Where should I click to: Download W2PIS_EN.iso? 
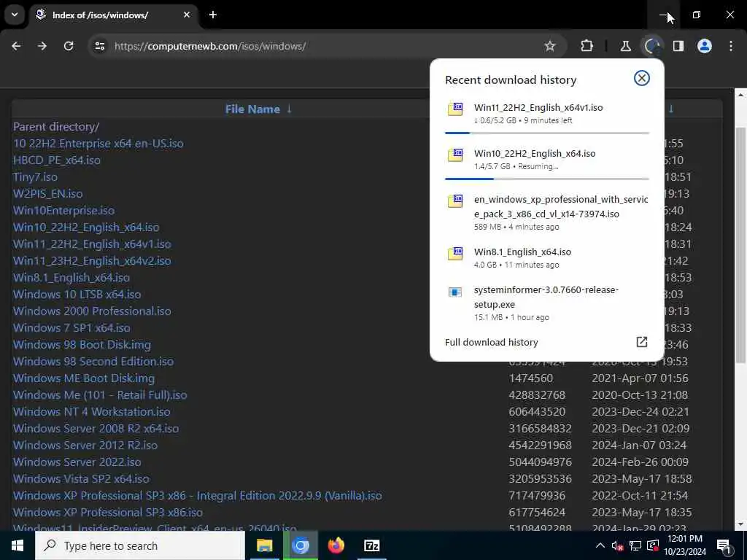coord(47,194)
